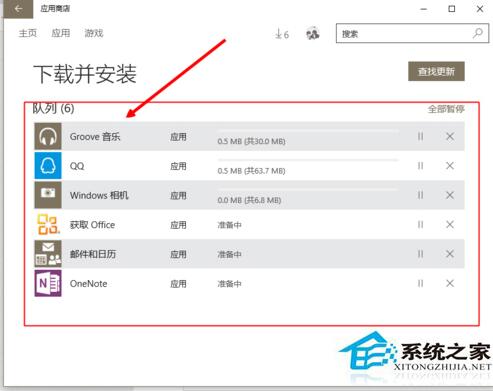Image resolution: width=493 pixels, height=391 pixels.
Task: Click the 队列 (6) heading
Action: pyautogui.click(x=53, y=109)
